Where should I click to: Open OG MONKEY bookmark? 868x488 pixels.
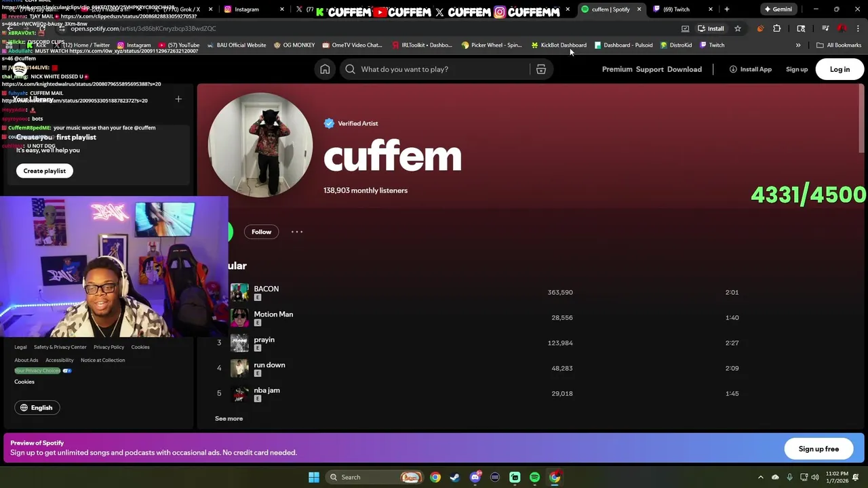pyautogui.click(x=294, y=45)
